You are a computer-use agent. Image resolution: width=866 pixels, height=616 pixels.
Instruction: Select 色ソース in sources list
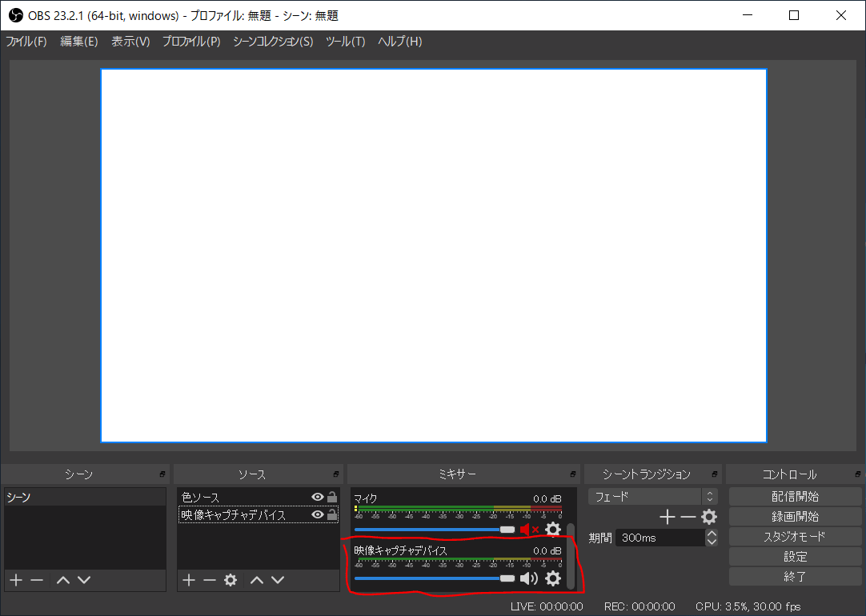[258, 498]
